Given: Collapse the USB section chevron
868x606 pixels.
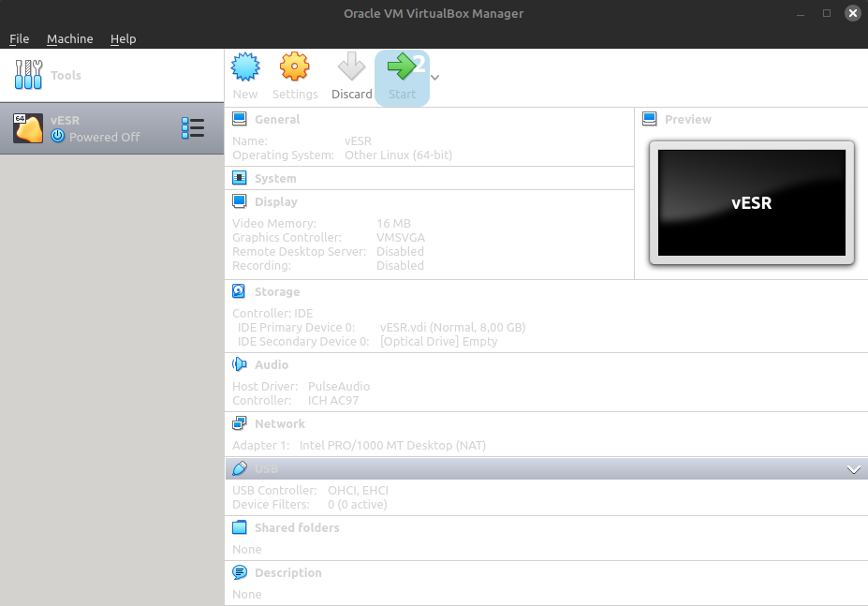Looking at the screenshot, I should tap(854, 470).
